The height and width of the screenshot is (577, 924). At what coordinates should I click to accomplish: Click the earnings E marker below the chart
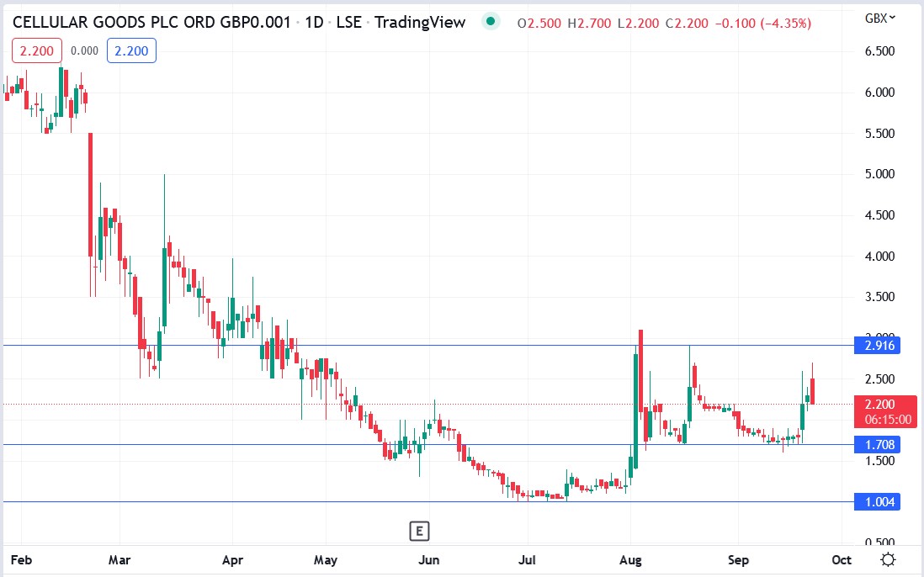420,531
